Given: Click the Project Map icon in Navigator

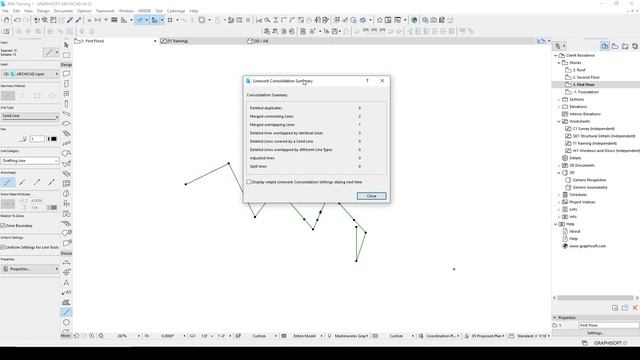Looking at the screenshot, I should click(605, 46).
